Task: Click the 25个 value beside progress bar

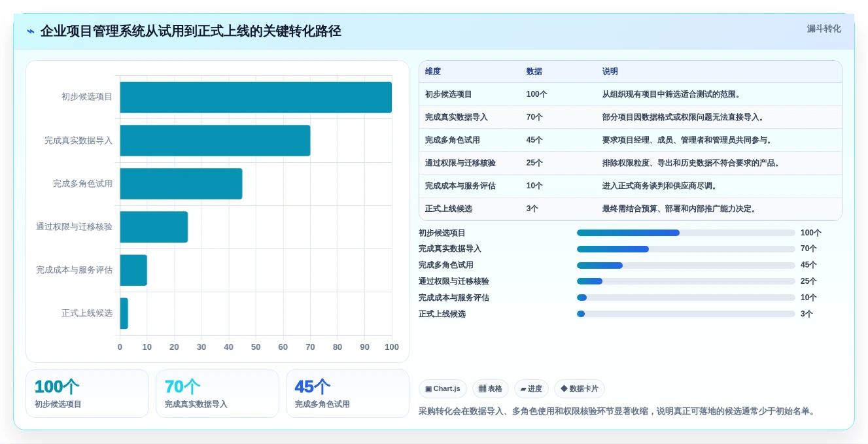Action: point(808,281)
